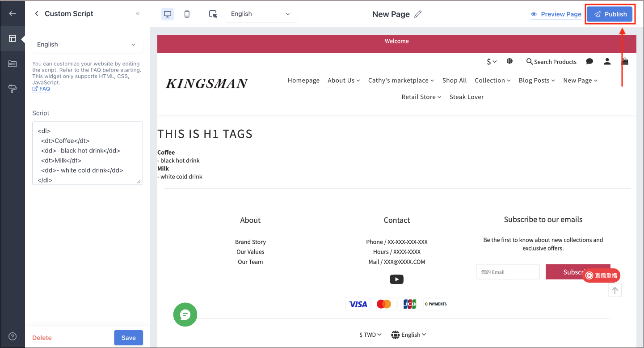Image resolution: width=644 pixels, height=348 pixels.
Task: Click the Welcome announcement bar
Action: pos(397,44)
